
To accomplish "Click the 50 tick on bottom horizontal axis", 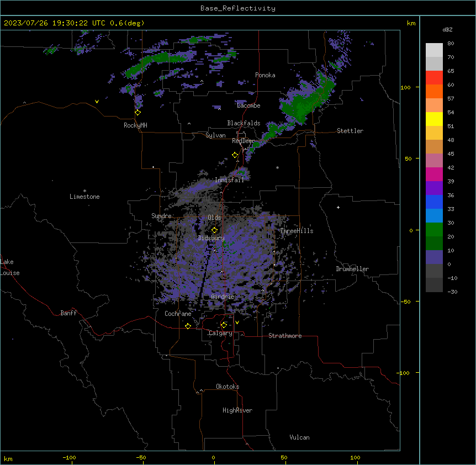I will point(283,457).
